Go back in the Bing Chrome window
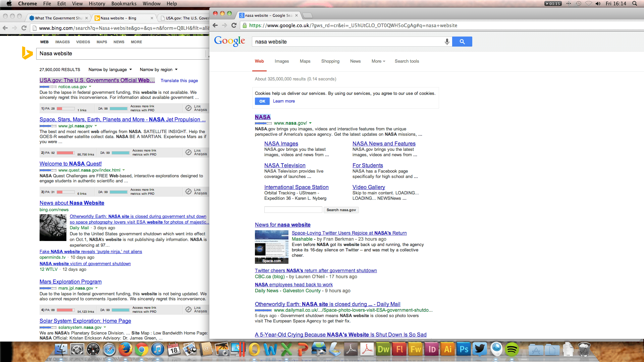This screenshot has height=362, width=644. 5,28
